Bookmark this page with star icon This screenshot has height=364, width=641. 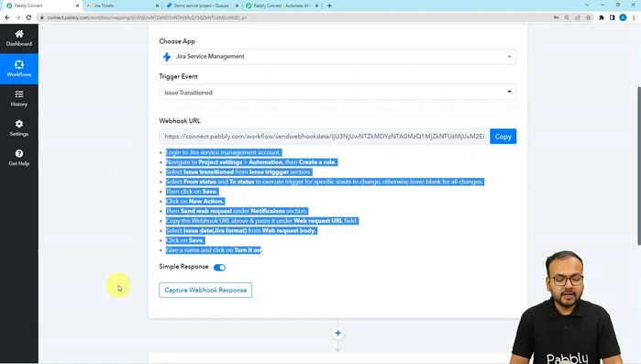point(588,17)
